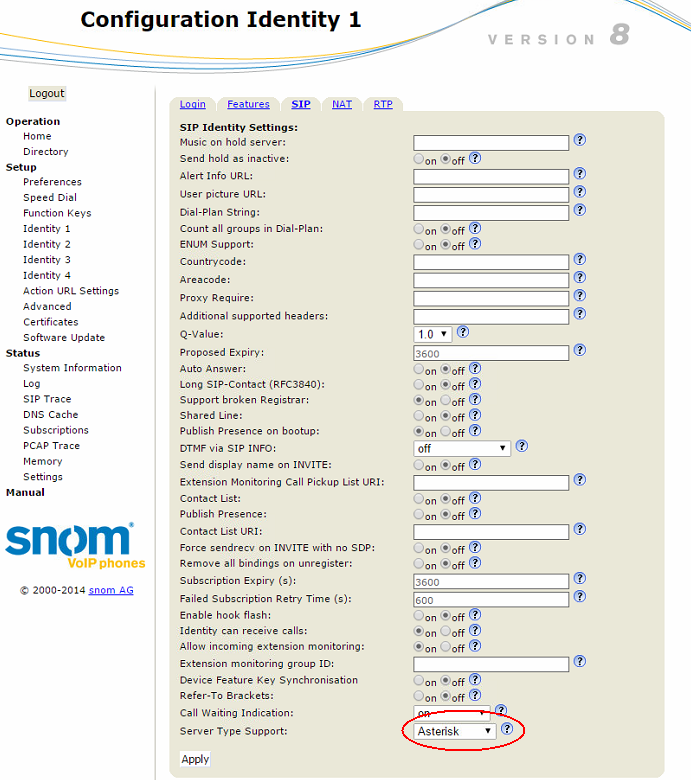Show help for Contact List URI

580,530
